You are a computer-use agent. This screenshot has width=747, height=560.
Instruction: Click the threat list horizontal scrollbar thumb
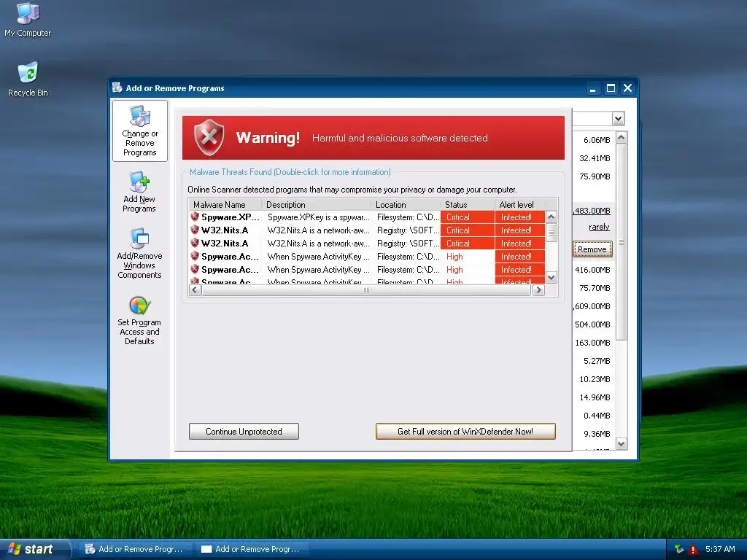[366, 289]
